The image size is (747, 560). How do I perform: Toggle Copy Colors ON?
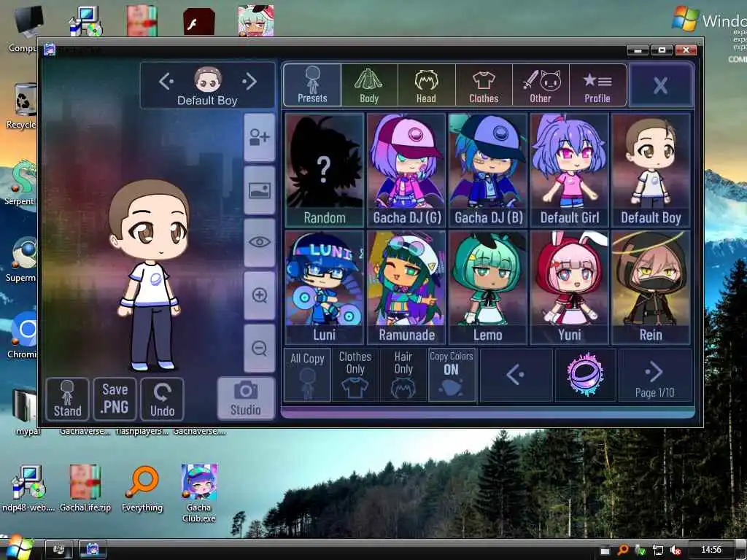(x=452, y=376)
